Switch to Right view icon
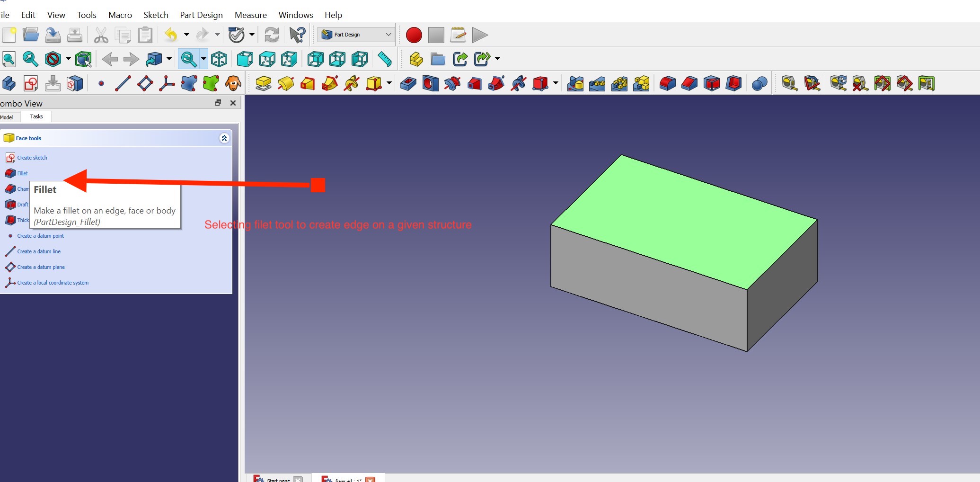Viewport: 980px width, 482px height. (289, 59)
